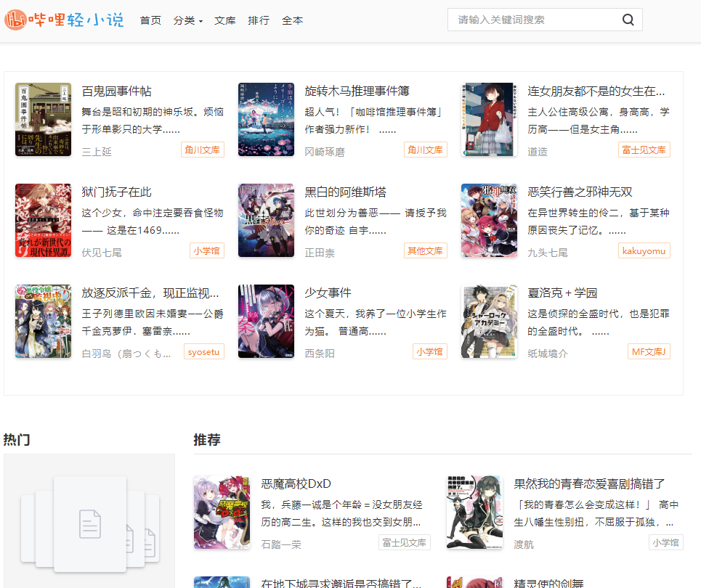This screenshot has height=588, width=701.
Task: Click the 果然我的青春恋爱喜剧搞错了 cover
Action: click(x=474, y=512)
